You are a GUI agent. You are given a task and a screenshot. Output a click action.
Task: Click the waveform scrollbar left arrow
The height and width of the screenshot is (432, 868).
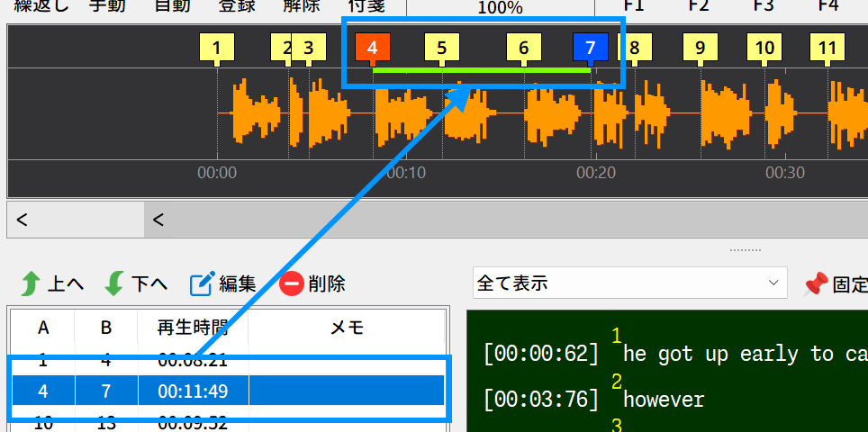pos(23,220)
